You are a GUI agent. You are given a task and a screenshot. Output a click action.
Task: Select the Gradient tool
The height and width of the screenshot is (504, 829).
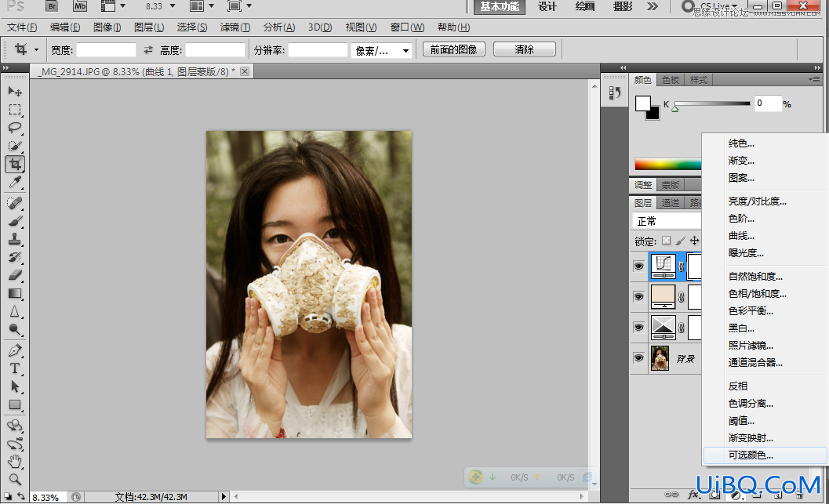tap(15, 293)
